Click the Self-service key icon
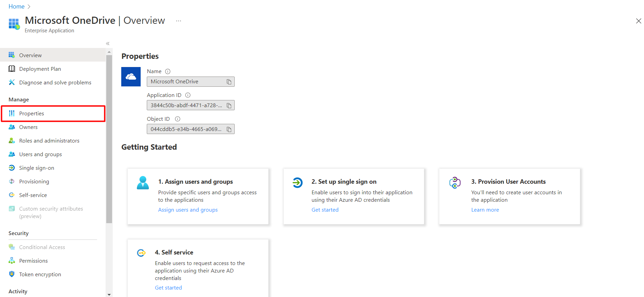The height and width of the screenshot is (297, 644). click(x=12, y=195)
